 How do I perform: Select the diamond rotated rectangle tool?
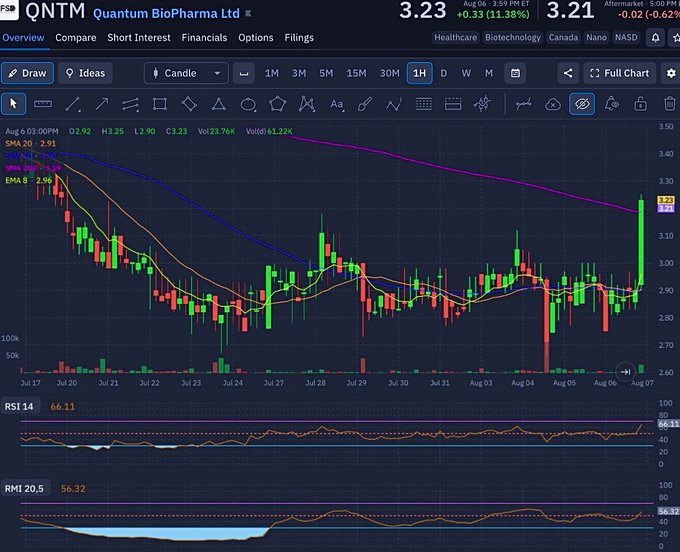tap(190, 104)
